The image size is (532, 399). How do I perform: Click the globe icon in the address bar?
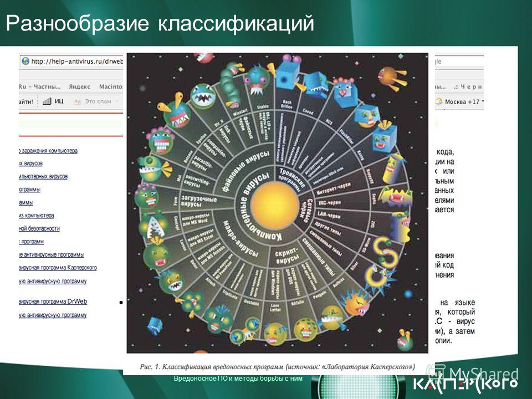click(x=25, y=61)
